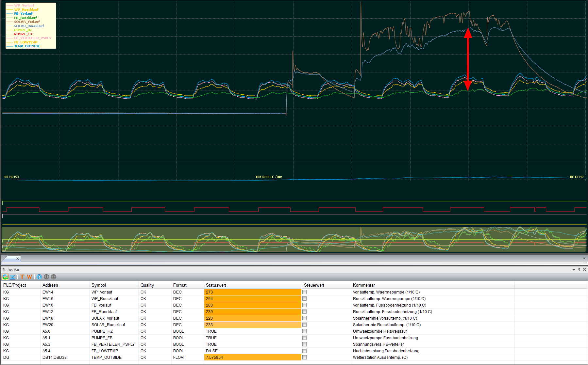Image resolution: width=588 pixels, height=365 pixels.
Task: Close the chart document tab
Action: point(18,259)
